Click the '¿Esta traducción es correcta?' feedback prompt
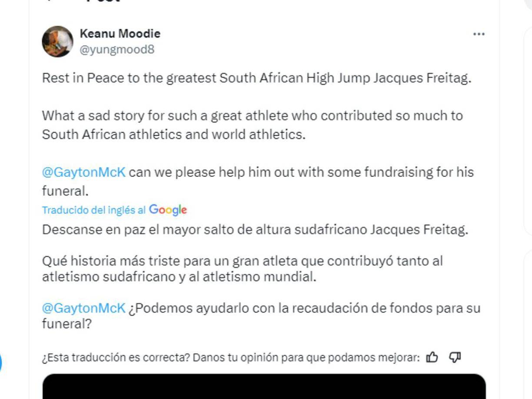Viewport: 532px width, 399px height. pyautogui.click(x=230, y=357)
